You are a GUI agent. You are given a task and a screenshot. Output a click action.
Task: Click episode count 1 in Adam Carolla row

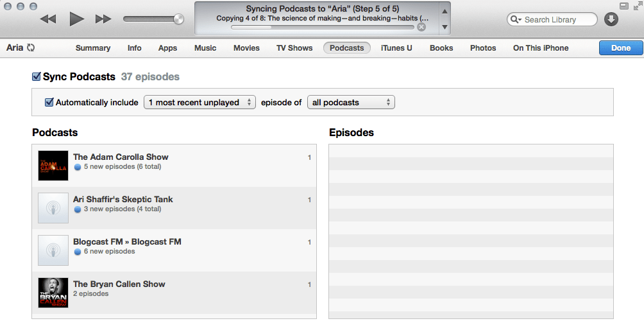(x=309, y=158)
